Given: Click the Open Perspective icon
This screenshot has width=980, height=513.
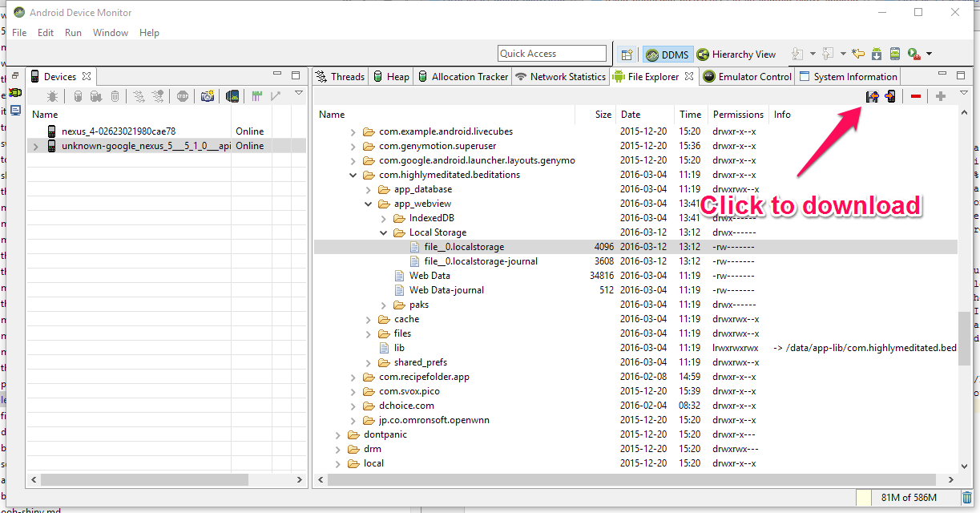Looking at the screenshot, I should click(627, 55).
